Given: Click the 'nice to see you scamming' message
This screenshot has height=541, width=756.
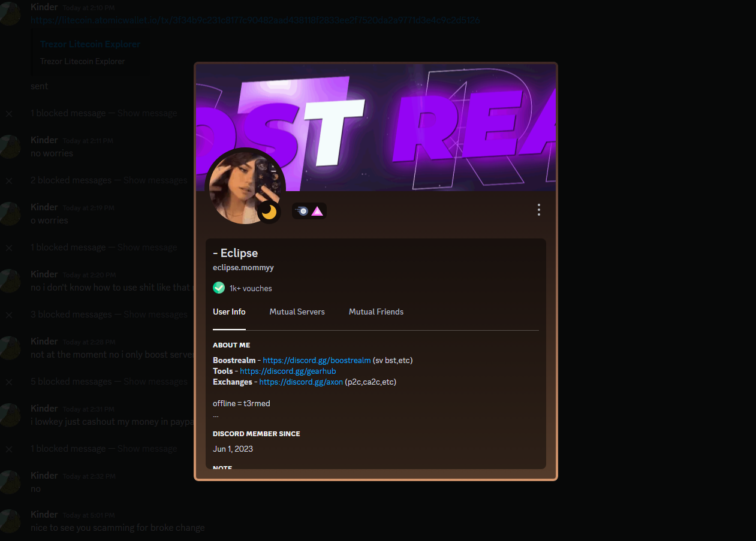Looking at the screenshot, I should pyautogui.click(x=118, y=528).
